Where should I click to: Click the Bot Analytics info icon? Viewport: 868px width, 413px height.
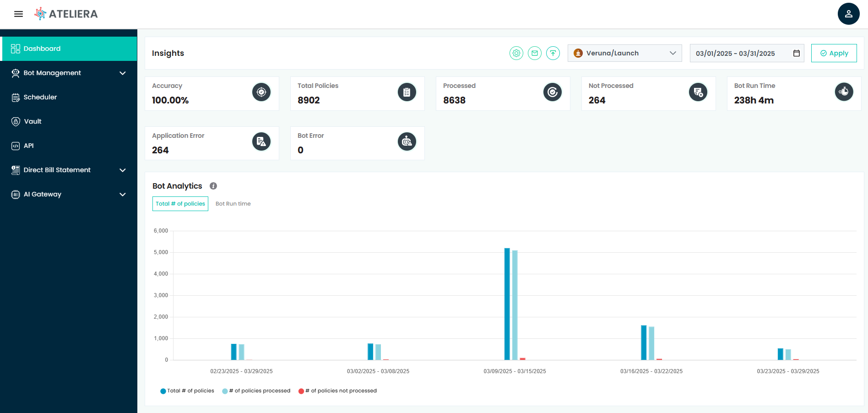tap(213, 186)
